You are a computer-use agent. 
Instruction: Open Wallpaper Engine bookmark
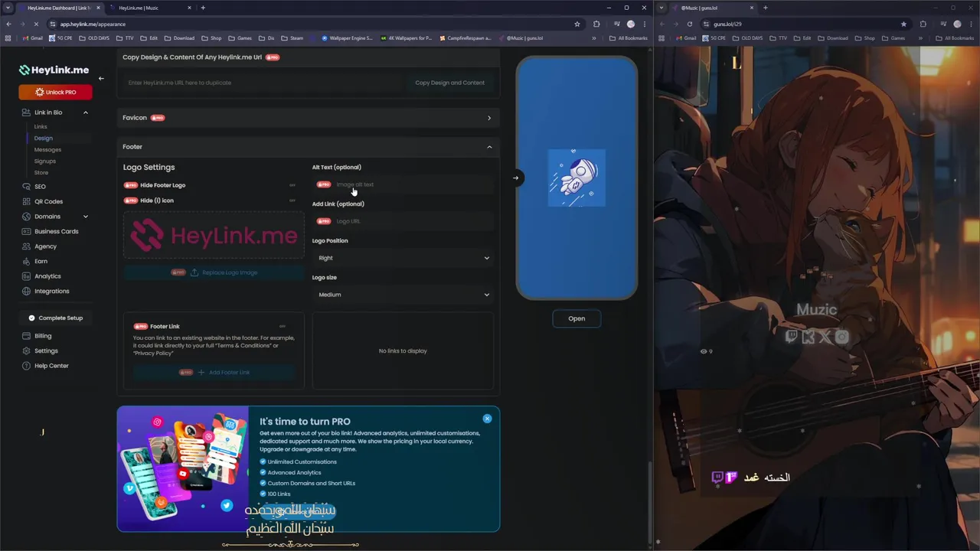pyautogui.click(x=347, y=37)
